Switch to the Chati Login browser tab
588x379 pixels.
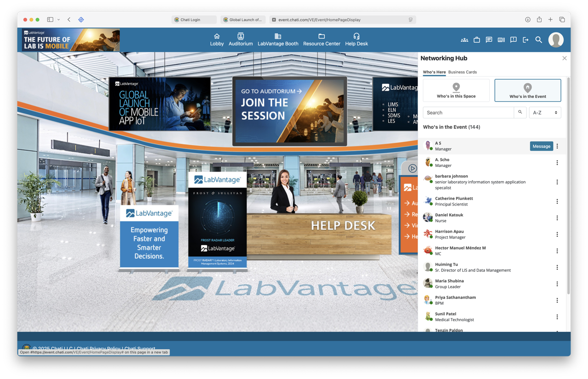(x=193, y=20)
